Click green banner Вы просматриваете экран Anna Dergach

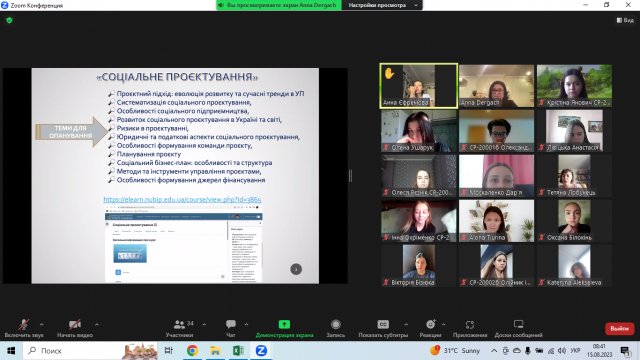279,5
